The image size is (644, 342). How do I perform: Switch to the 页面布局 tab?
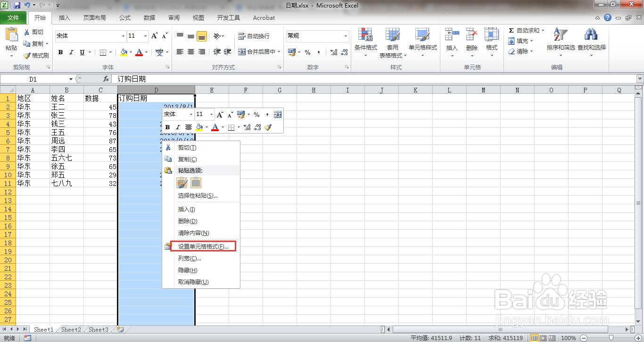pyautogui.click(x=94, y=18)
